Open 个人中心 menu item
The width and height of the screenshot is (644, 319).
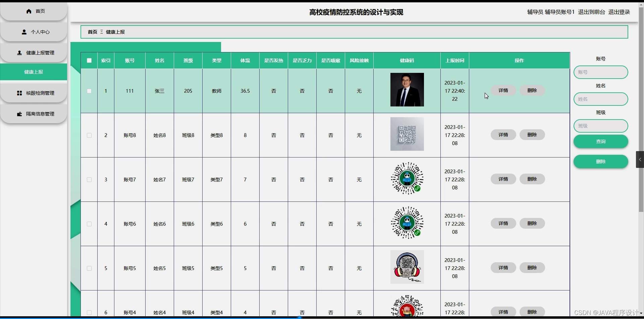point(34,32)
